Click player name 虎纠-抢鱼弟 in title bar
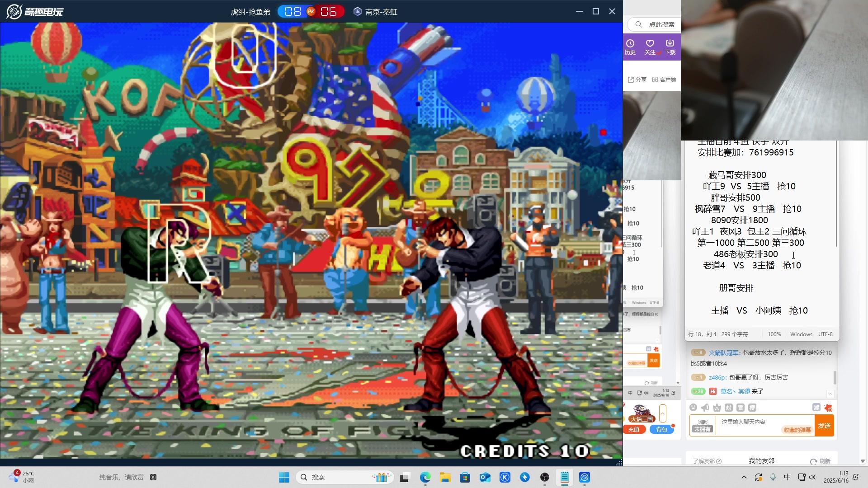The width and height of the screenshot is (868, 488). 250,12
